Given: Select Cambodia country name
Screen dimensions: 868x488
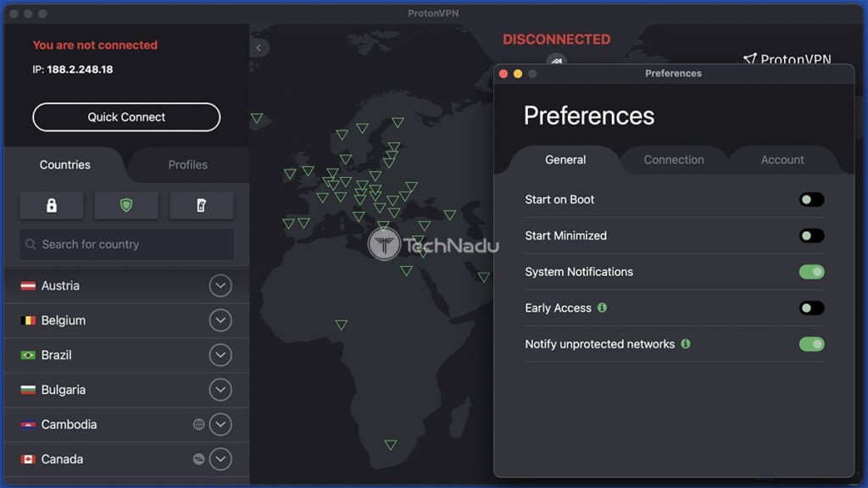Looking at the screenshot, I should click(69, 424).
